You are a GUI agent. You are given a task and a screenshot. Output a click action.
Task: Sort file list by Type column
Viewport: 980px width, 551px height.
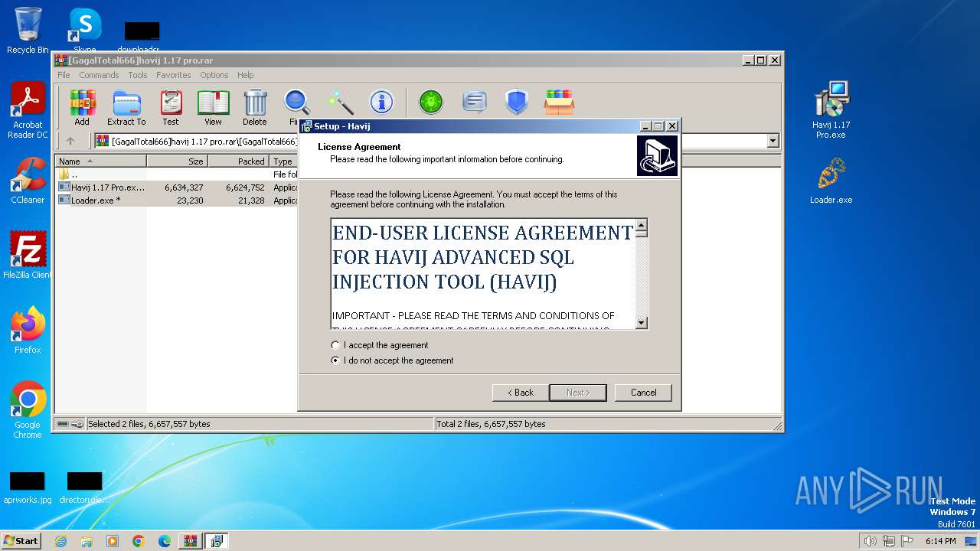click(284, 161)
